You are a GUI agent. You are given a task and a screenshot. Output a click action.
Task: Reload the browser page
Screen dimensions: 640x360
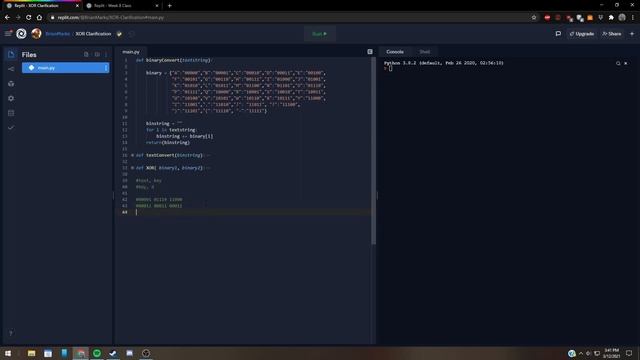[29, 18]
